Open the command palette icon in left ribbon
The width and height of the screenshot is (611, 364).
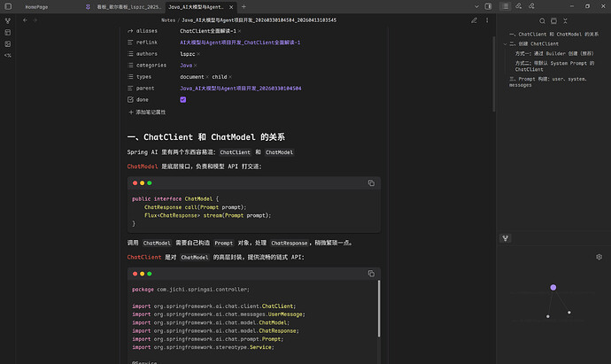[x=8, y=55]
